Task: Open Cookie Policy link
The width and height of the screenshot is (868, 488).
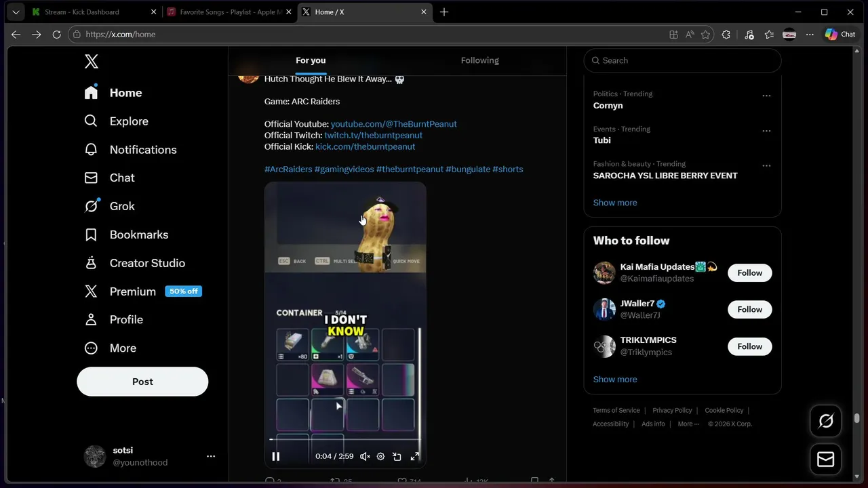Action: 724,411
